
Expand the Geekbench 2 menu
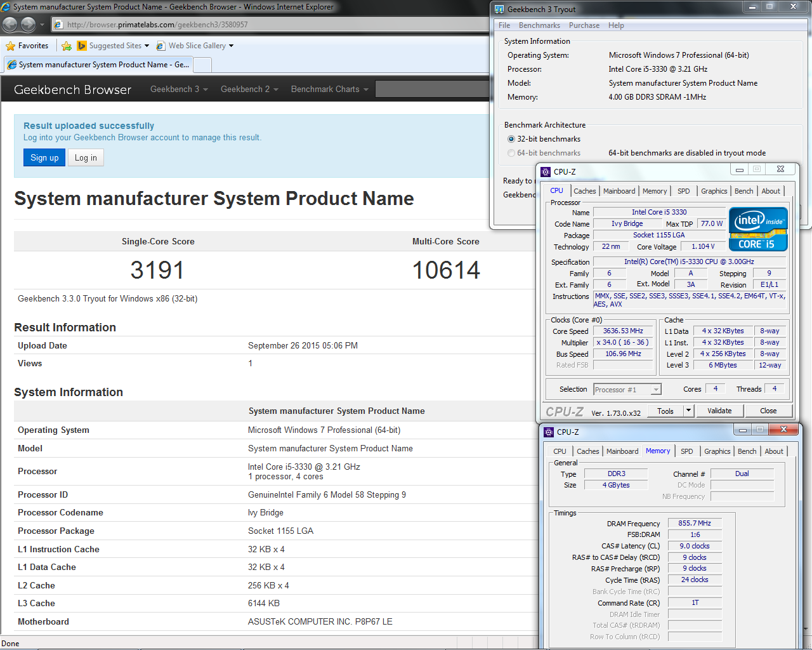click(x=249, y=90)
